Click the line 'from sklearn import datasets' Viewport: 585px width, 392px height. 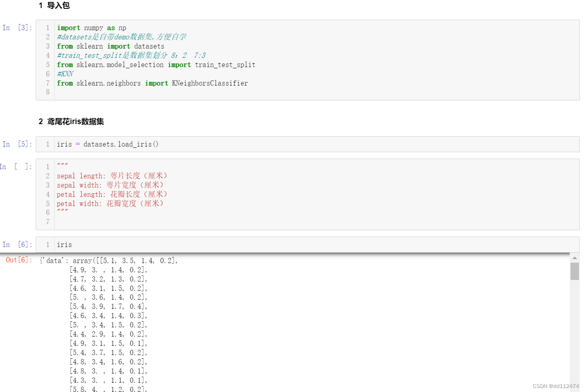[110, 46]
